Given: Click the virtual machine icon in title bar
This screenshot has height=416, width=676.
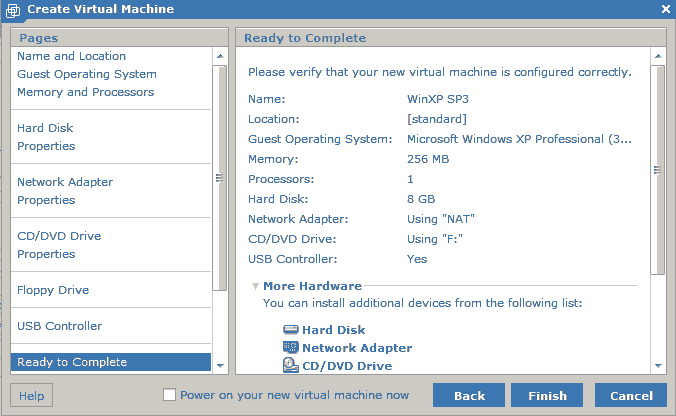Looking at the screenshot, I should (x=13, y=10).
